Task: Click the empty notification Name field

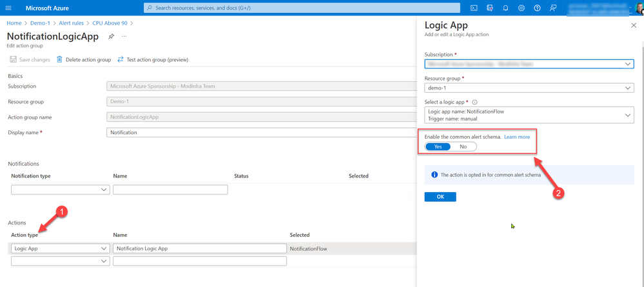Action: [170, 190]
